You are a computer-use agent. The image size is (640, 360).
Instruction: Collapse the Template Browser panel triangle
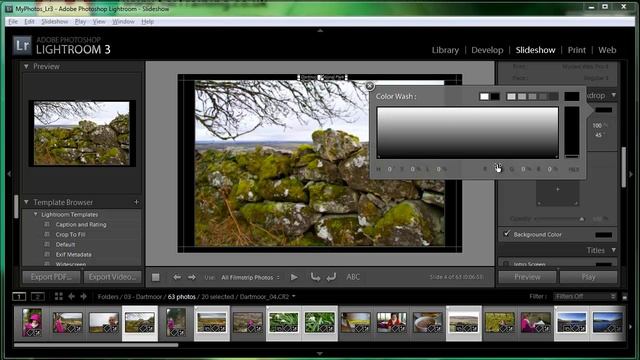(x=26, y=202)
